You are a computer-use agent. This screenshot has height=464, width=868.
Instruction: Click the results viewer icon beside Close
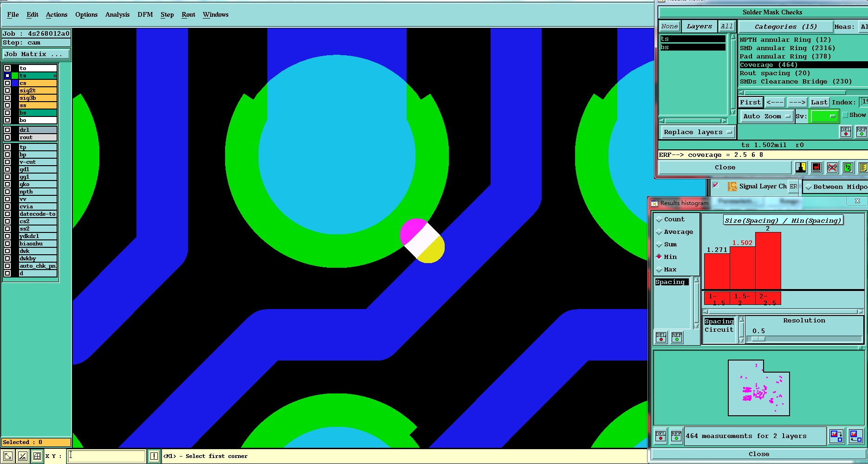click(x=801, y=168)
